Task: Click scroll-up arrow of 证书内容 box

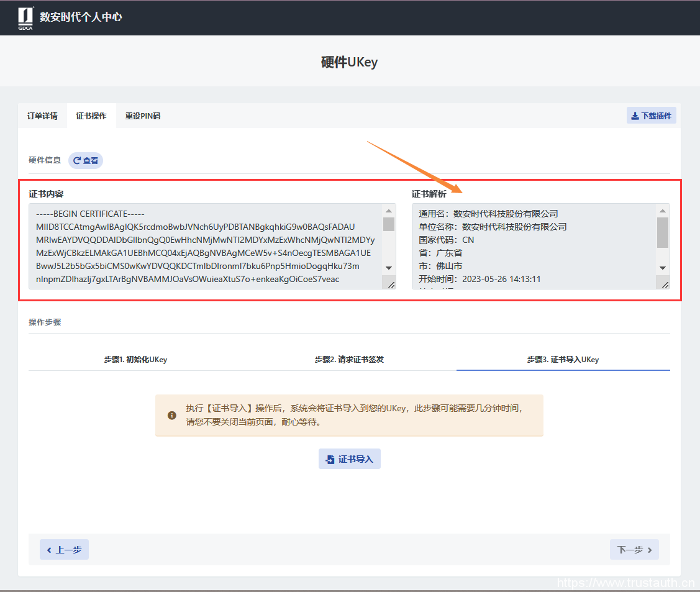Action: (389, 211)
